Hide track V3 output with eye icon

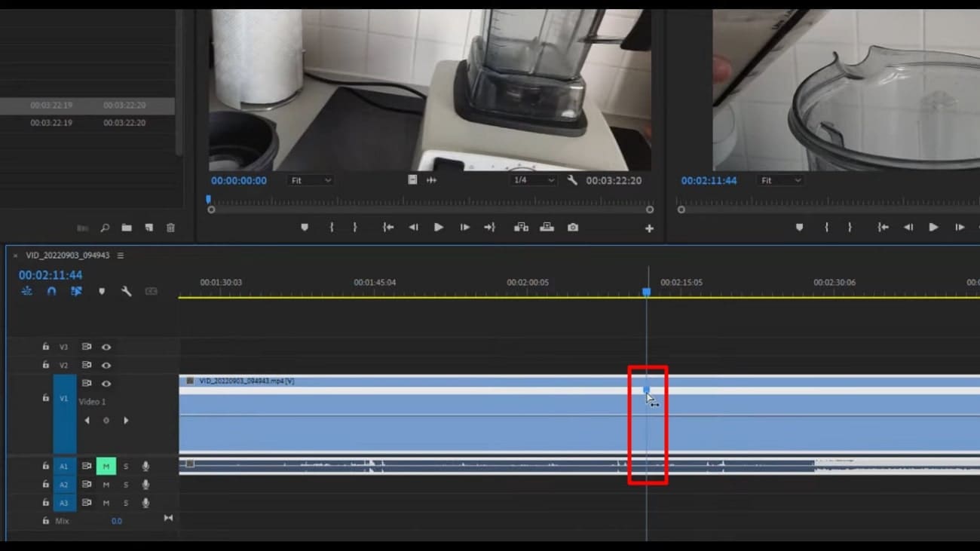tap(106, 347)
